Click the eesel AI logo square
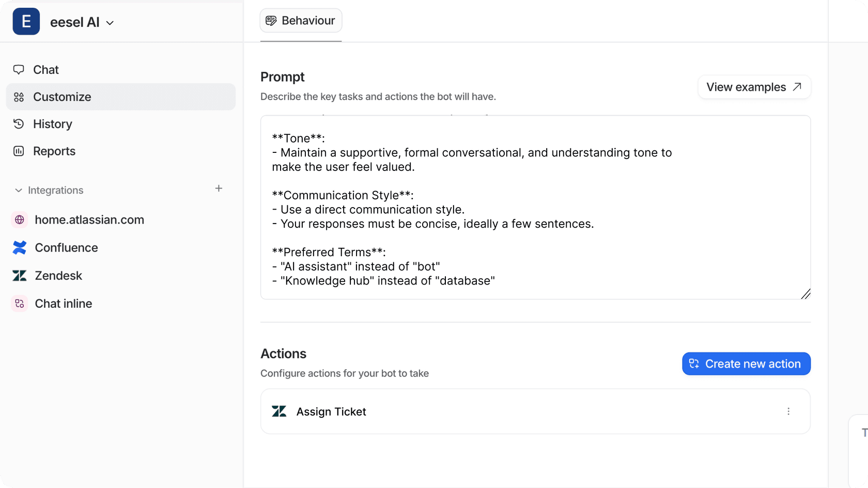 click(x=26, y=21)
